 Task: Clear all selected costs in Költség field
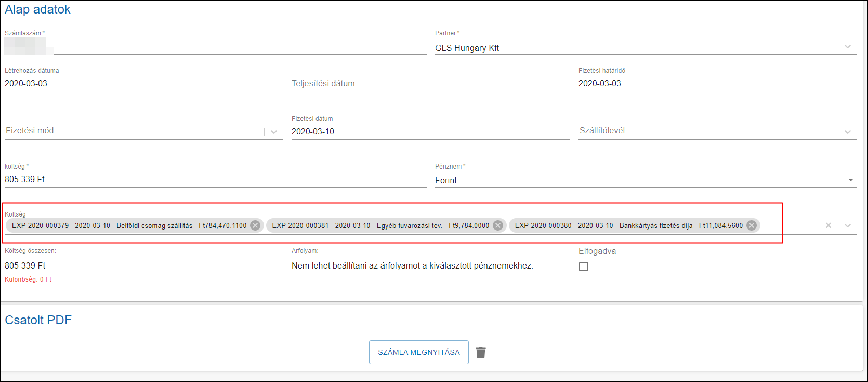tap(828, 225)
